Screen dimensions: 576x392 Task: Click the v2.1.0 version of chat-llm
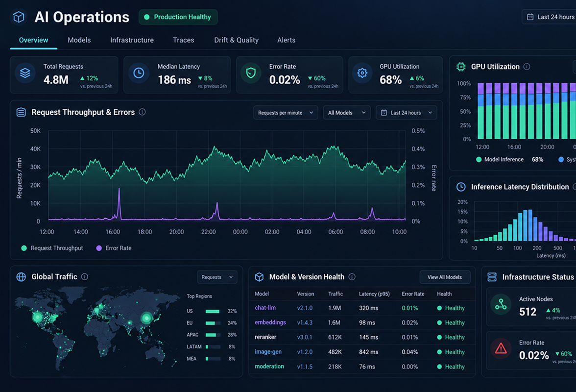coord(305,308)
